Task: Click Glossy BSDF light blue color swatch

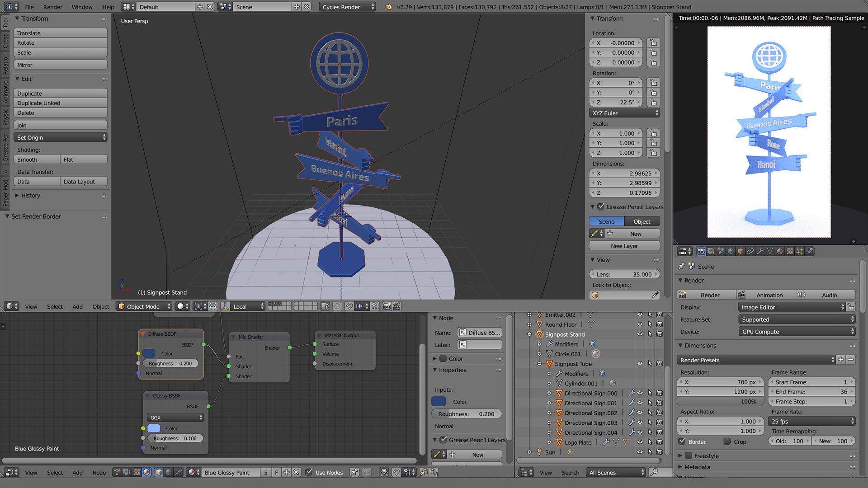Action: [x=154, y=428]
